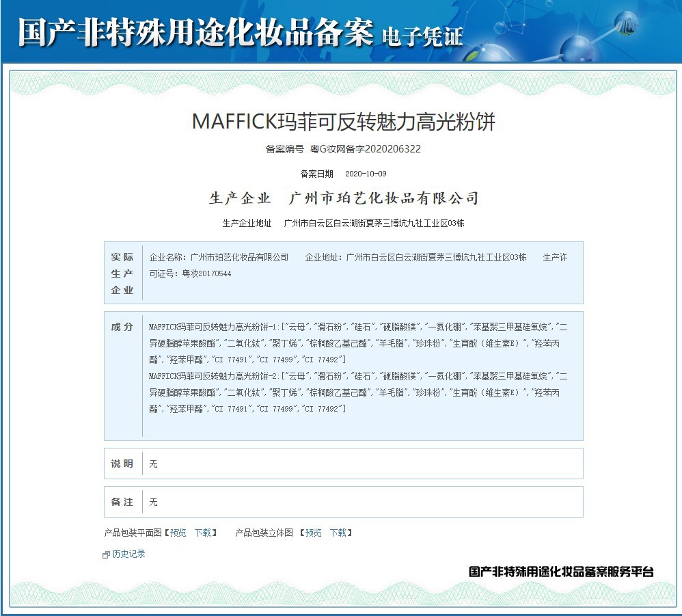Click the 历史记录 window icon

pos(106,554)
